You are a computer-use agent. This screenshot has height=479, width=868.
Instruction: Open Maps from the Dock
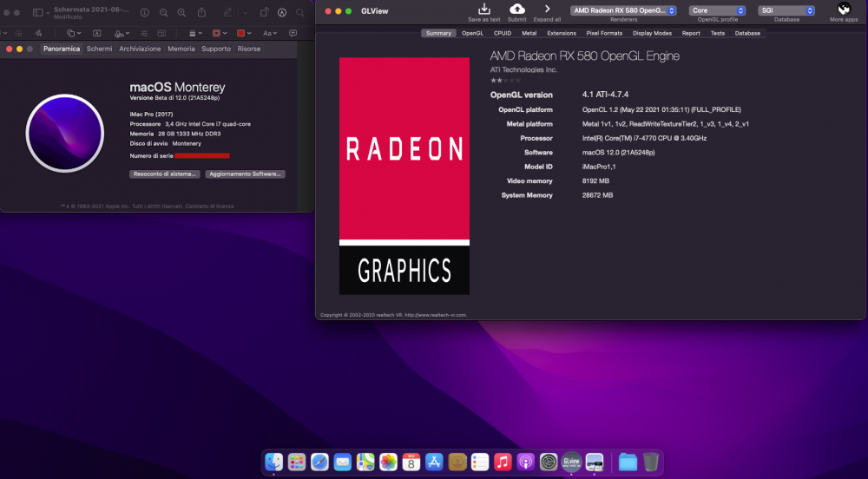(x=365, y=462)
